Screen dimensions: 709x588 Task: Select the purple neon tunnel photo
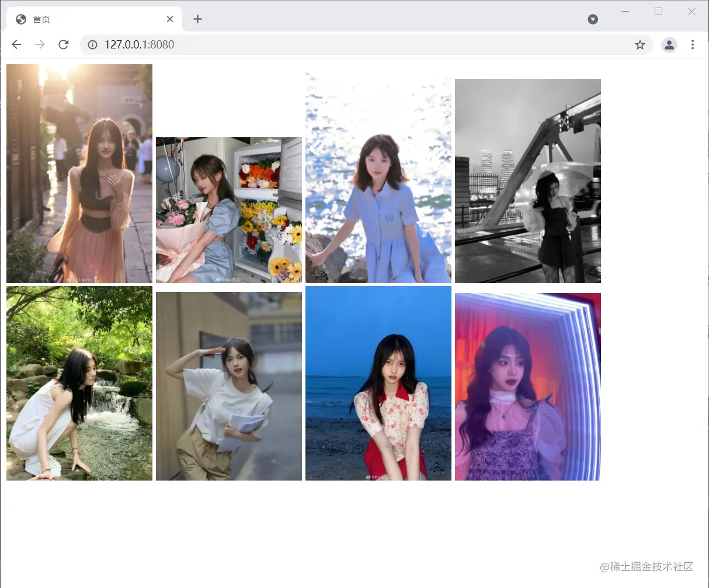pyautogui.click(x=527, y=387)
